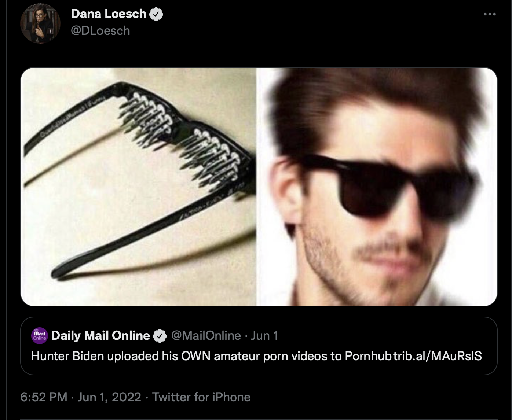512x420 pixels.
Task: Click the verified badge next to Dana Loesch
Action: (157, 14)
